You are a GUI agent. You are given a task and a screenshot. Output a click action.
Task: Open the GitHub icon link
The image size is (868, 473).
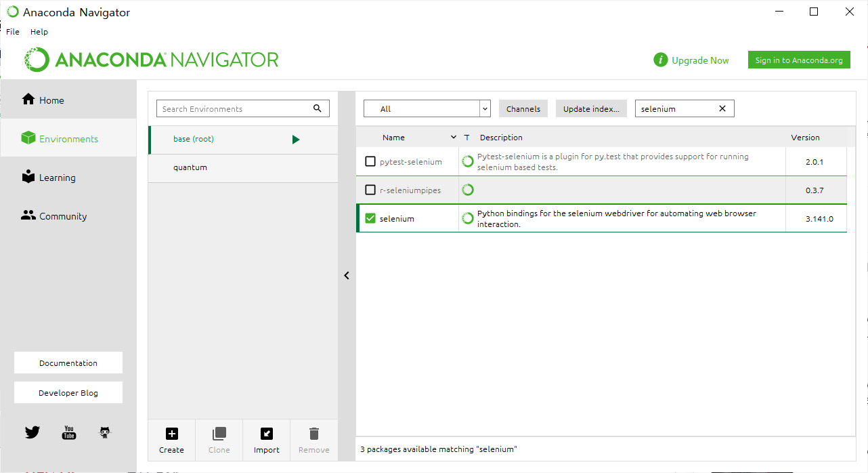click(x=105, y=432)
